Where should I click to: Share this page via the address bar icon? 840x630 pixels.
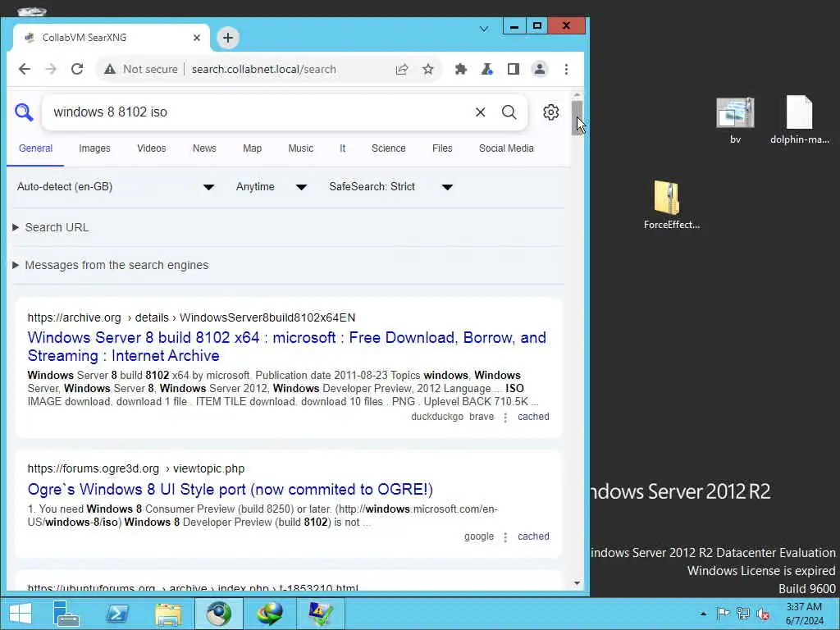[x=402, y=69]
